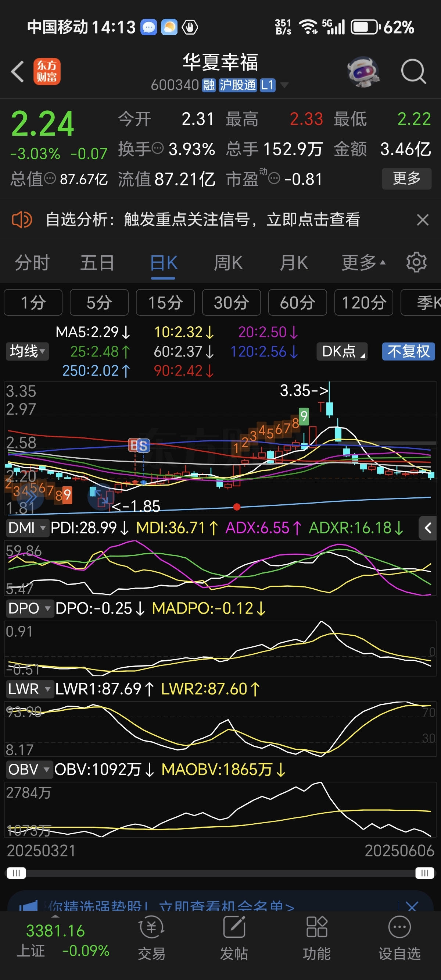The height and width of the screenshot is (980, 441).
Task: Select 5分 period button
Action: coord(99,302)
